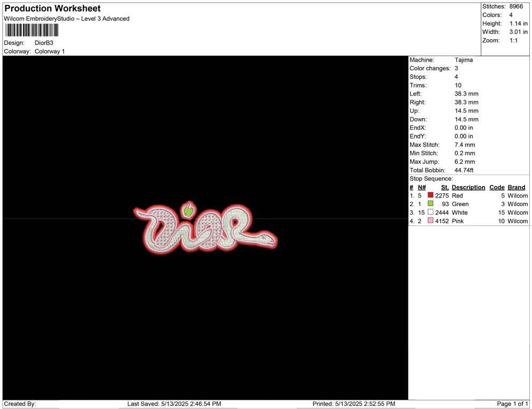Viewport: 532px width, 409px height.
Task: Click the Code column header
Action: click(497, 187)
